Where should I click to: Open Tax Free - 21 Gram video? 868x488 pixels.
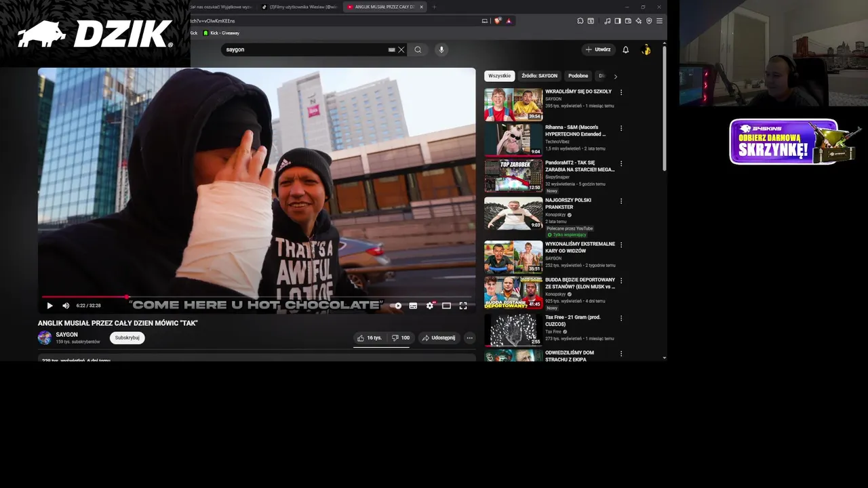pyautogui.click(x=513, y=329)
